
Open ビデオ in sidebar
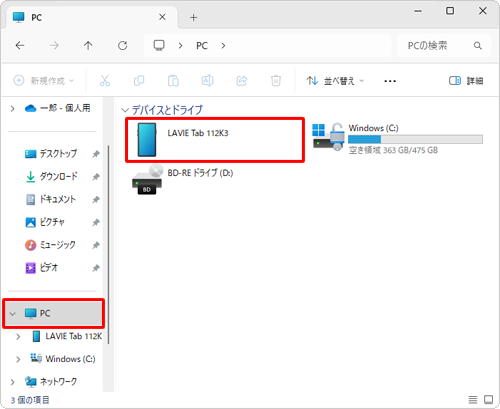point(42,268)
